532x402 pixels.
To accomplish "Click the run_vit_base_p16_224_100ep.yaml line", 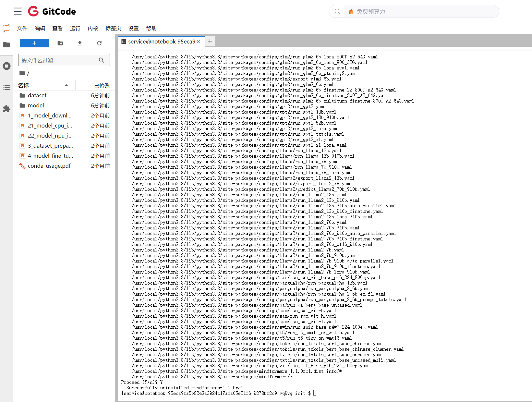I will [251, 366].
